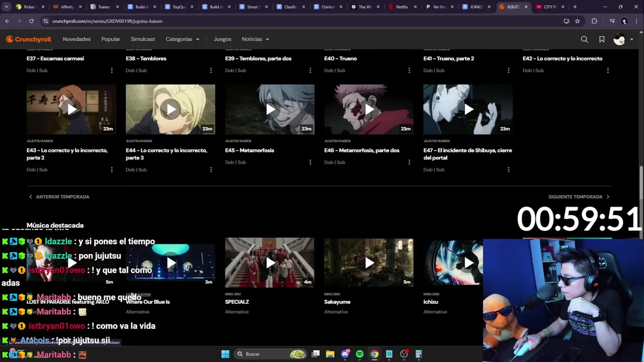This screenshot has height=362, width=644.
Task: Open more options for E41 Trueno, parte 2
Action: 508,70
